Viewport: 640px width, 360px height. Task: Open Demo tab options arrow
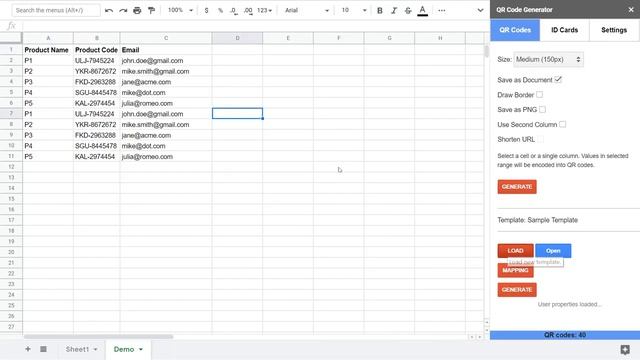tap(141, 349)
